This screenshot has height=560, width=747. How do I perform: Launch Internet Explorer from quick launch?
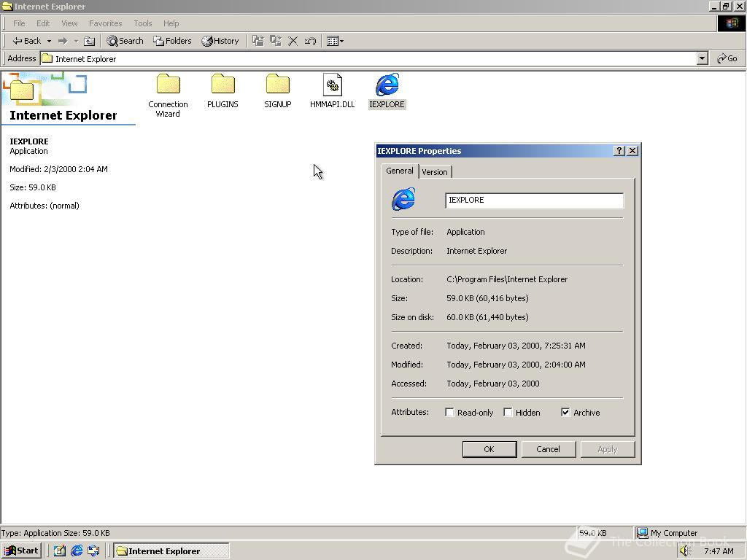77,551
